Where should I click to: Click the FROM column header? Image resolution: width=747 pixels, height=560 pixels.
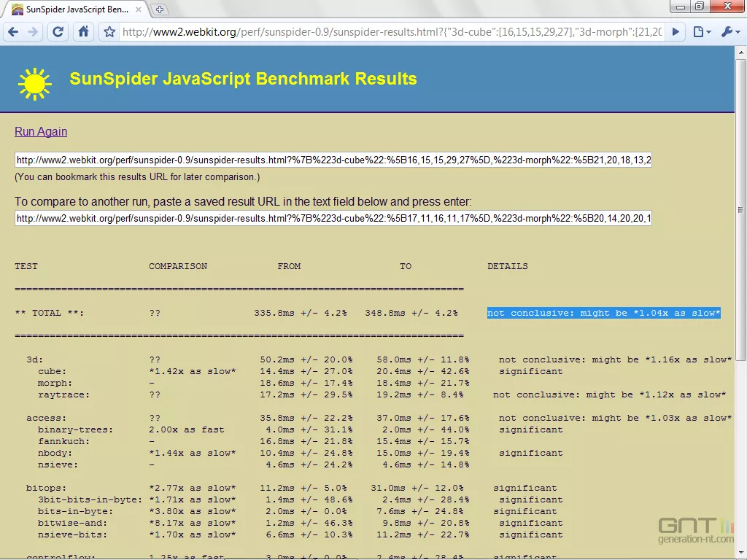coord(289,266)
